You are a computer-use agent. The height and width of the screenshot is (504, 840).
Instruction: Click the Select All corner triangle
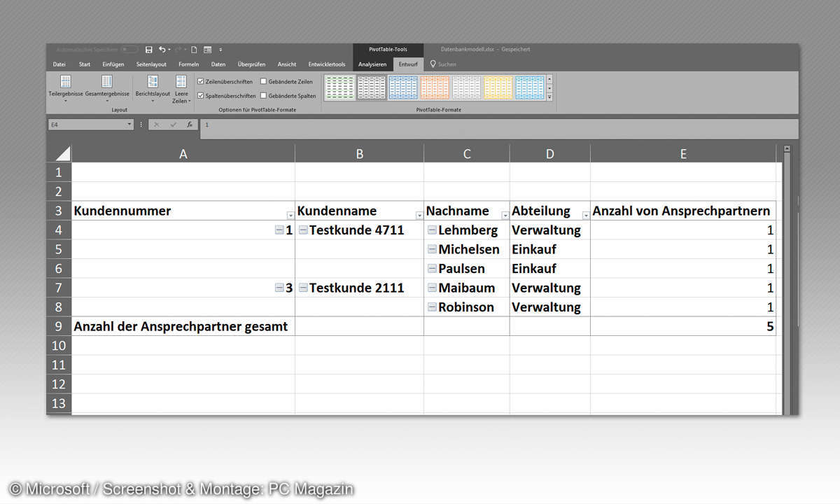click(x=62, y=154)
